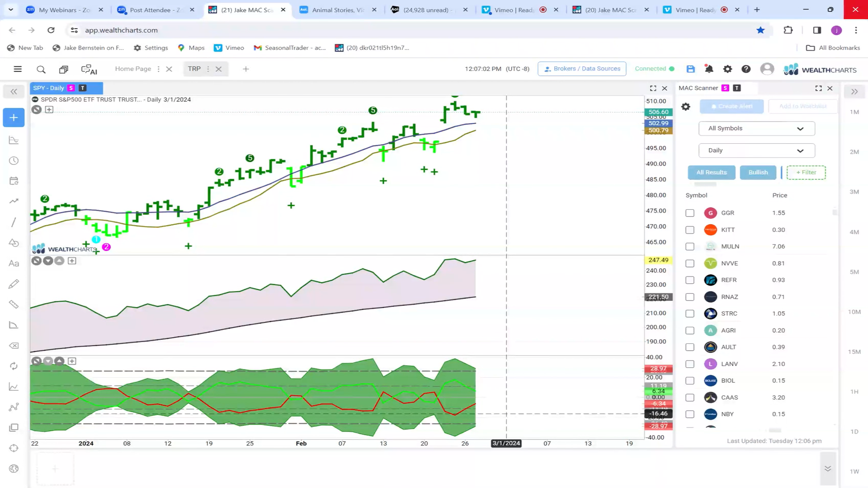Select the 1D timeframe on right strip
The width and height of the screenshot is (868, 488).
point(854,432)
